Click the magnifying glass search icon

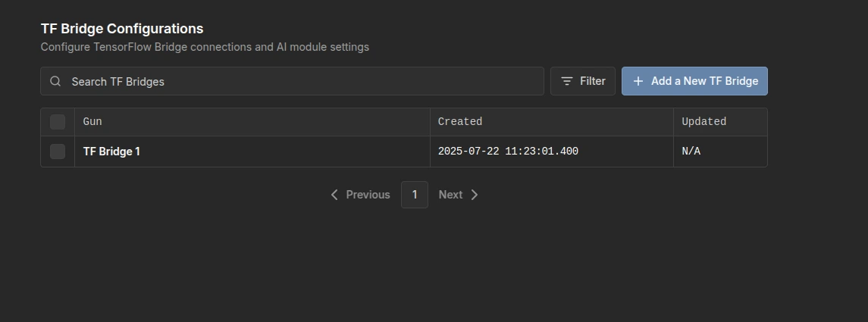tap(55, 81)
